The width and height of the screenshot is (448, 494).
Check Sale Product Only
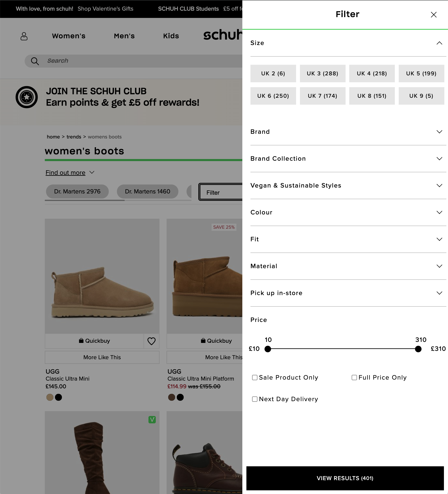tap(255, 377)
